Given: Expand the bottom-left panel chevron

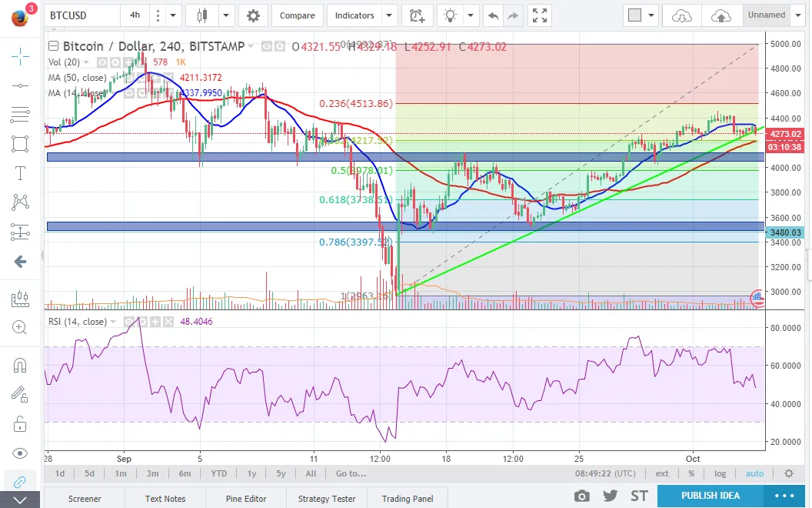Looking at the screenshot, I should click(20, 500).
